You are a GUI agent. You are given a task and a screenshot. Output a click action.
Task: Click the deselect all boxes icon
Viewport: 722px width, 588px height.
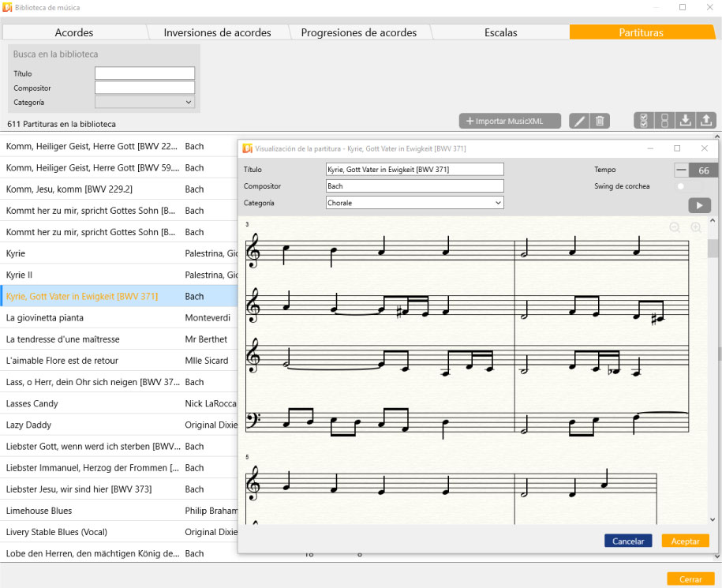(664, 121)
